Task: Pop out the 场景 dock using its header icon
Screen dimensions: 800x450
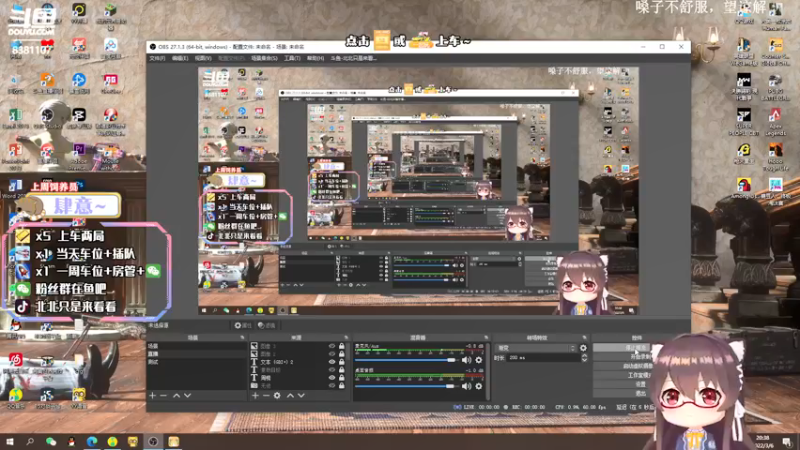Action: pos(242,338)
